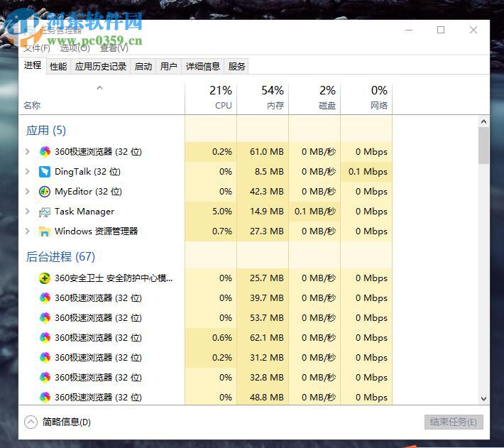504x448 pixels.
Task: Sort by the 磁盘 column header
Action: click(314, 99)
